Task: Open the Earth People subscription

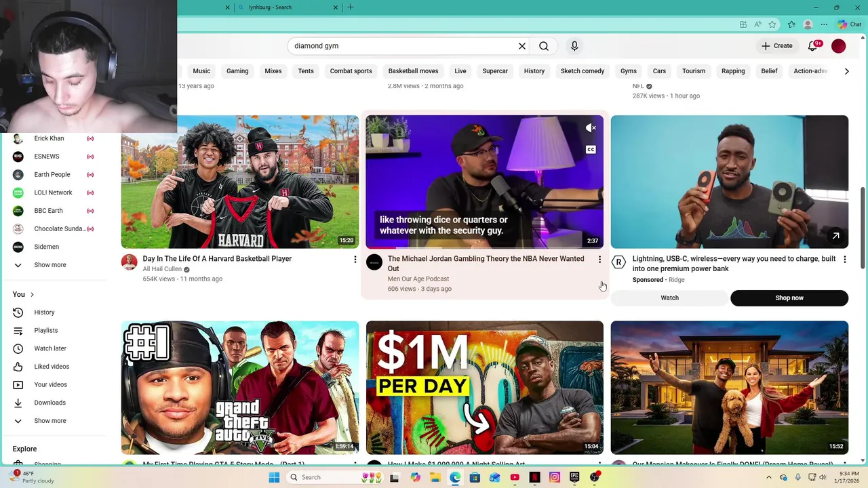Action: pyautogui.click(x=54, y=175)
